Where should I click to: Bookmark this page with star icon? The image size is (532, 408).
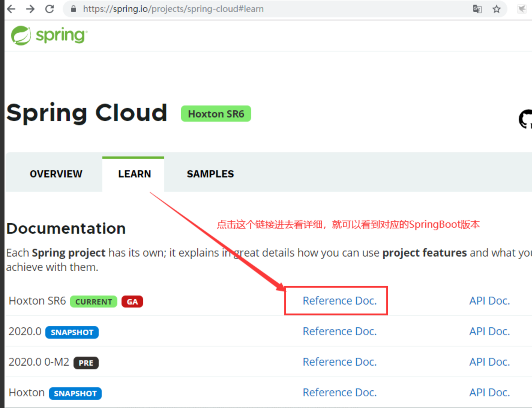point(497,9)
